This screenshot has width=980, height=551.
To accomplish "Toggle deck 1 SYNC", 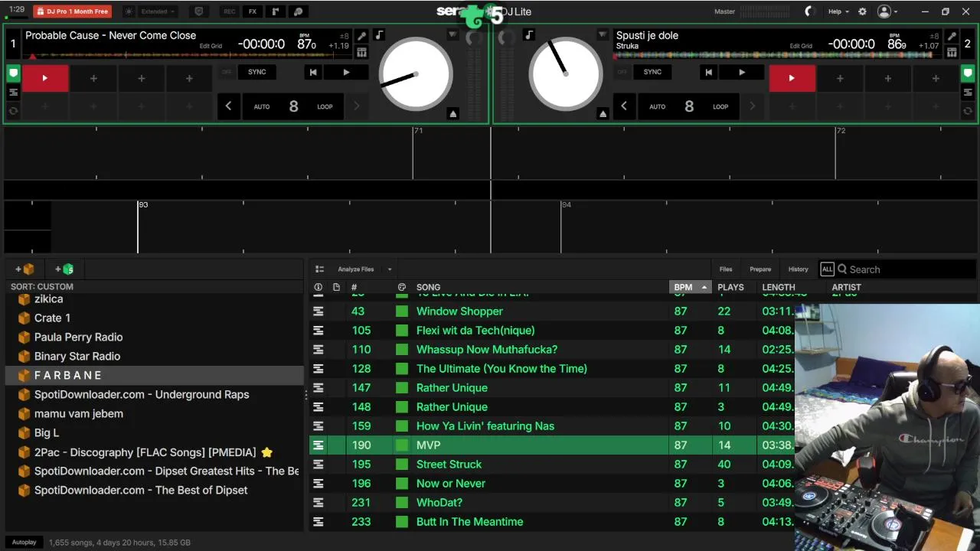I will click(x=257, y=72).
